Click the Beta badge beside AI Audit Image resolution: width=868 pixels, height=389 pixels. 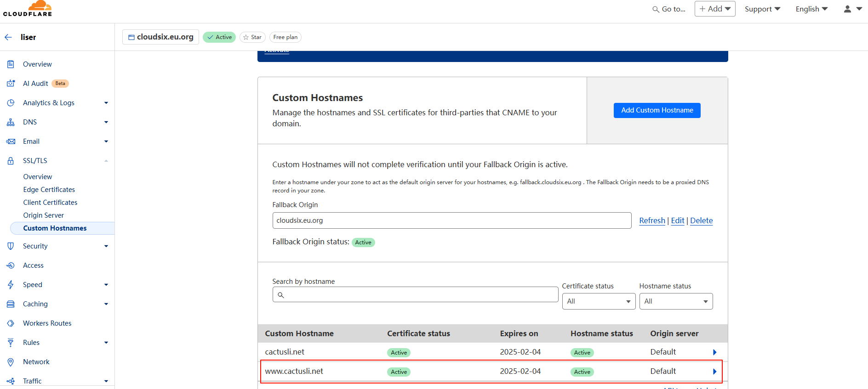pos(60,84)
